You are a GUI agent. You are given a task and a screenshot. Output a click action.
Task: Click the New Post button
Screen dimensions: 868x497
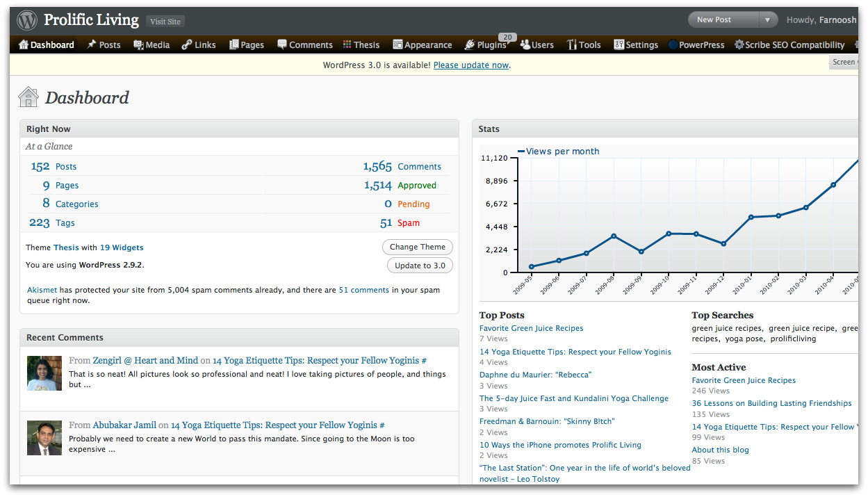tap(723, 20)
